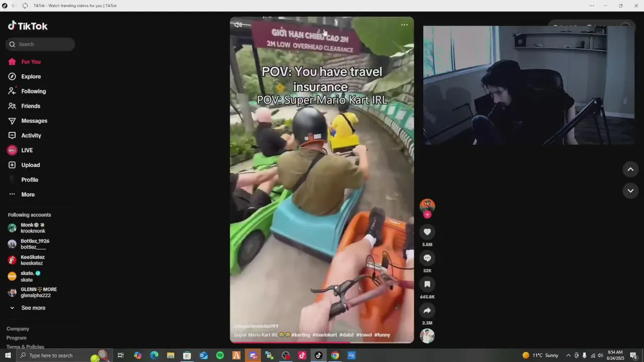Screen dimensions: 644x362
Task: Open the Windows Start menu
Action: pyautogui.click(x=8, y=355)
